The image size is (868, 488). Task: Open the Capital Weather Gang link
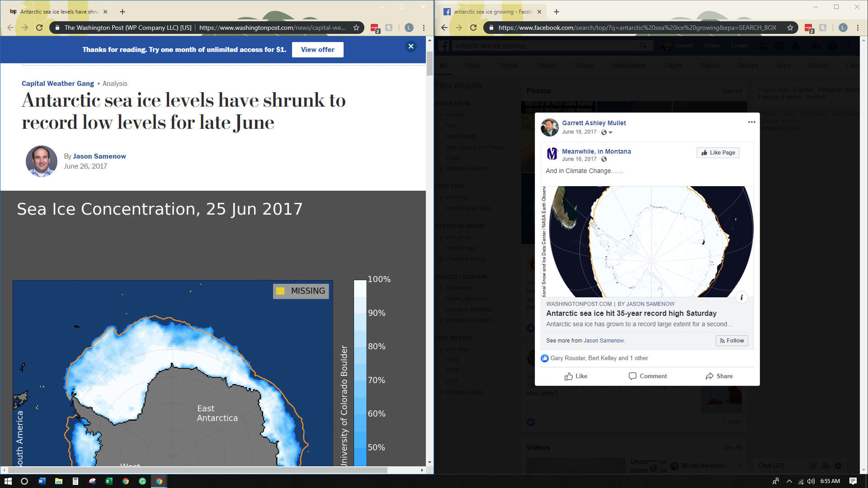point(58,84)
